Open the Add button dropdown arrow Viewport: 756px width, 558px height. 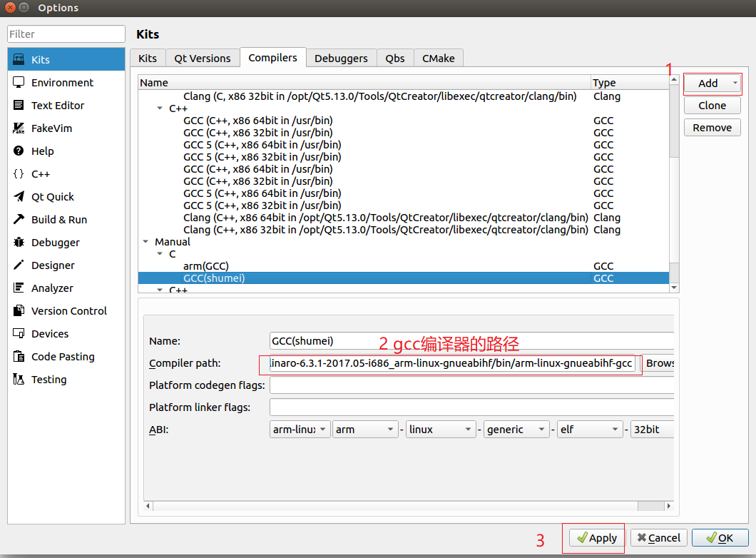(x=735, y=83)
